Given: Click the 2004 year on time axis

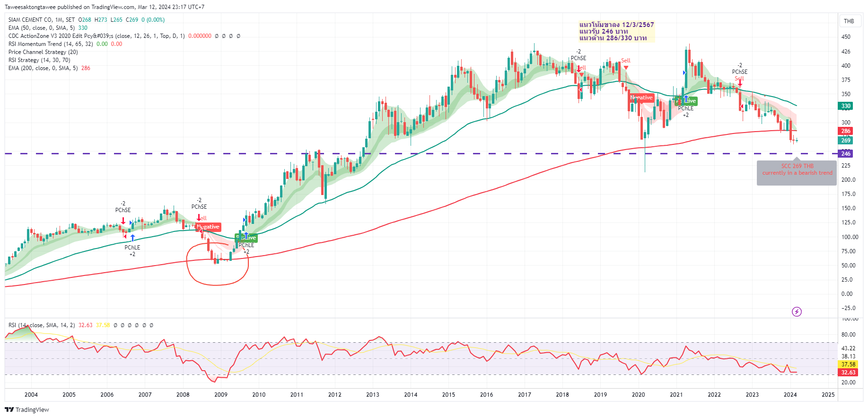Looking at the screenshot, I should (x=31, y=395).
